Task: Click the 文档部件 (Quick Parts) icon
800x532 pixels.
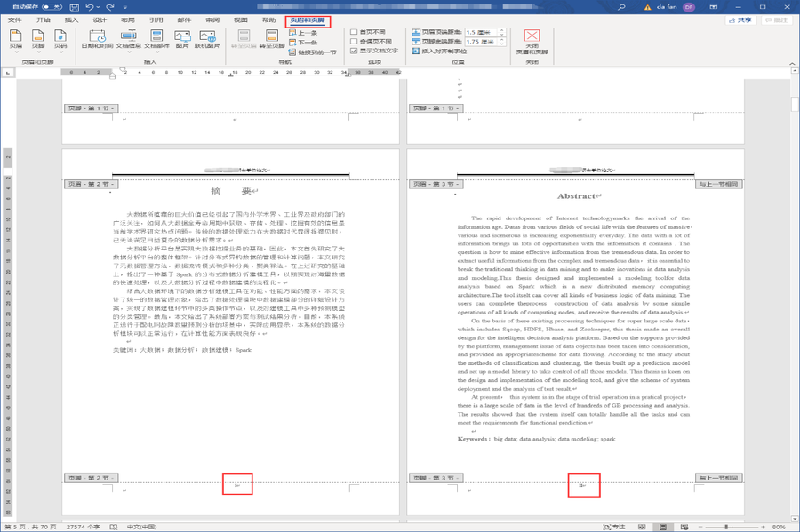Action: 156,40
